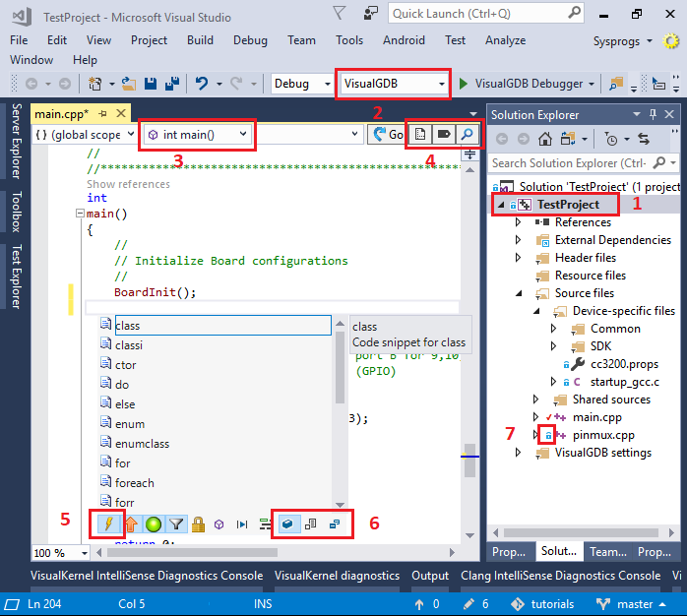Switch to the Output tab
Image resolution: width=687 pixels, height=616 pixels.
(x=430, y=576)
